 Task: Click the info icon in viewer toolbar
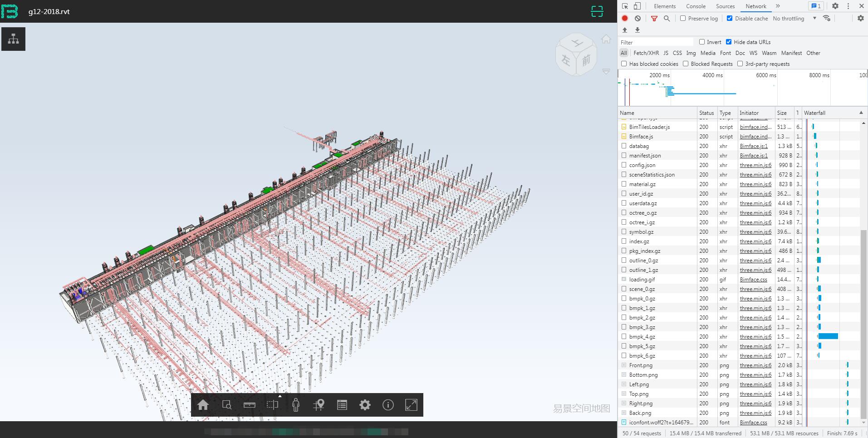(x=388, y=404)
